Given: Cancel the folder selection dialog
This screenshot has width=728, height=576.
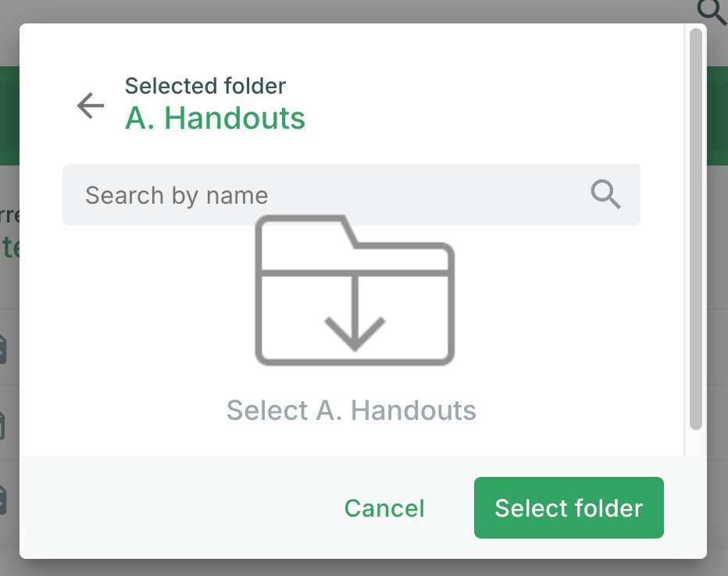Looking at the screenshot, I should tap(384, 508).
